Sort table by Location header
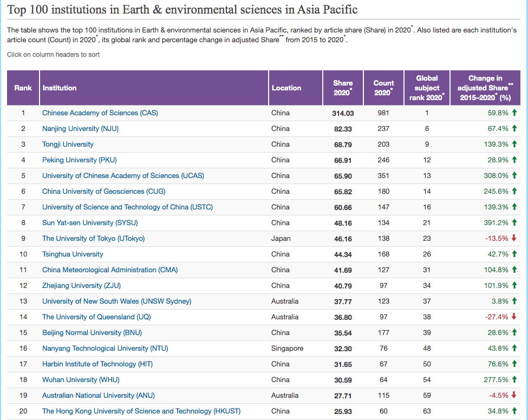Screen dimensions: 528x420 click(286, 88)
